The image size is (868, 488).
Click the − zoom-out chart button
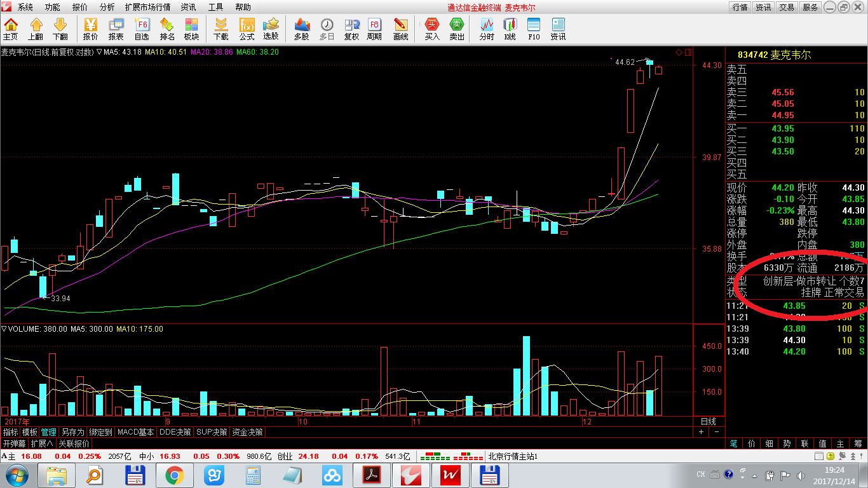point(715,432)
